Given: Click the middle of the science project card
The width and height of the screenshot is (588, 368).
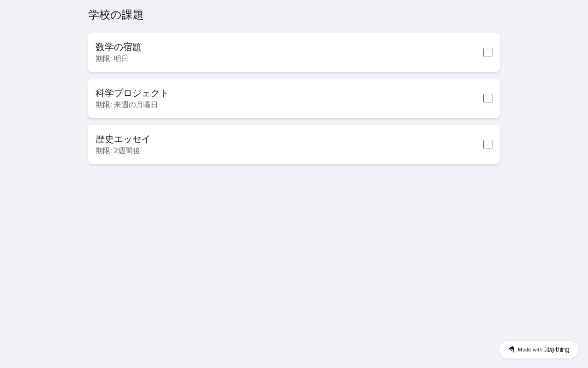Looking at the screenshot, I should coord(294,98).
